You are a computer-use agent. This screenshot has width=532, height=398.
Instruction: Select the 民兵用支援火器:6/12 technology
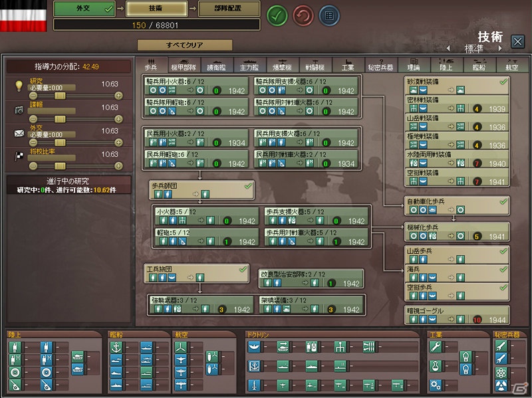(x=306, y=138)
